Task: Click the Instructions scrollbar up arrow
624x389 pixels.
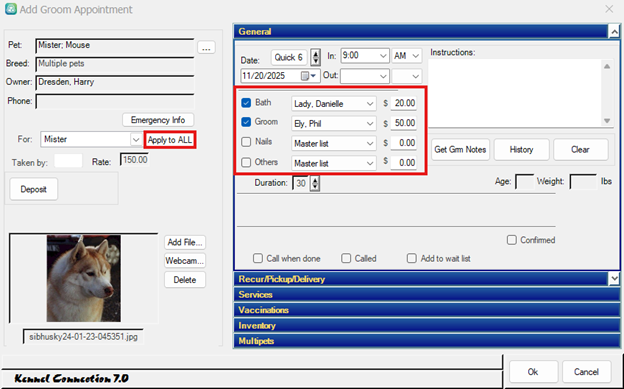Action: tap(607, 66)
